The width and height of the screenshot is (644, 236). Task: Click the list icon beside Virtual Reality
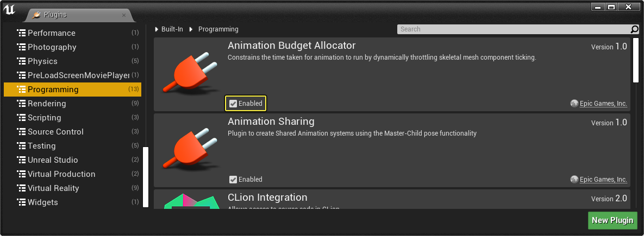[21, 188]
